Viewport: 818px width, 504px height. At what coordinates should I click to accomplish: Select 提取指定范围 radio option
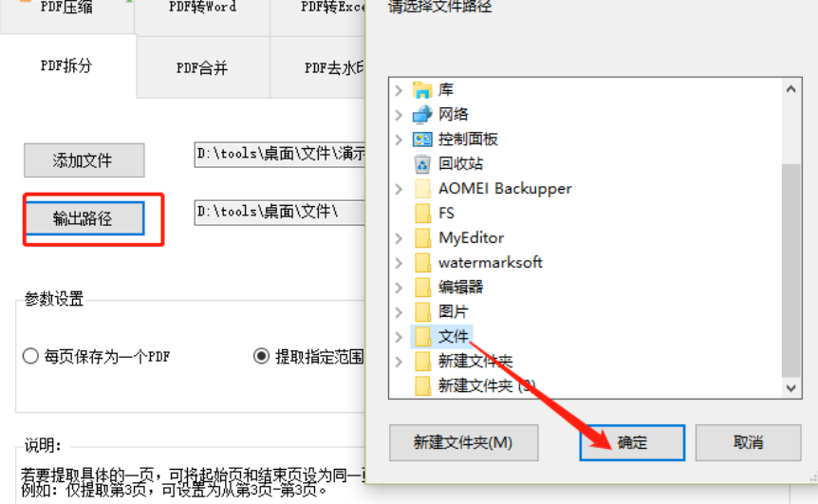[x=261, y=356]
